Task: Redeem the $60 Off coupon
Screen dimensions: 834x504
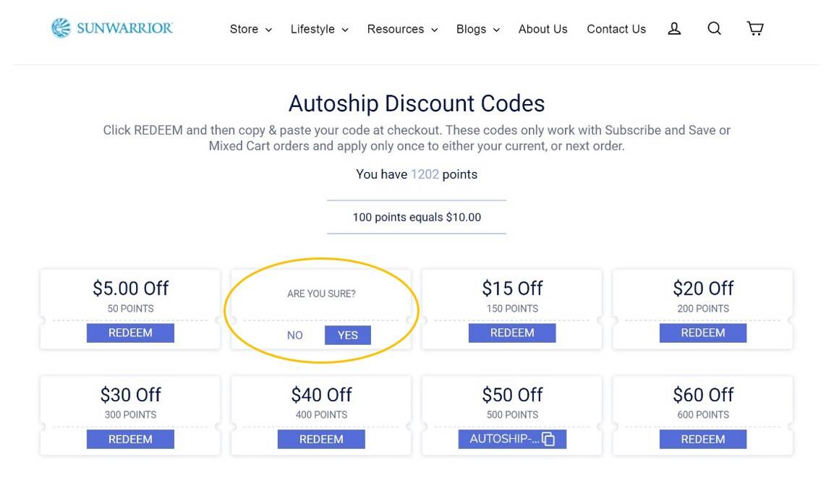Action: (703, 439)
